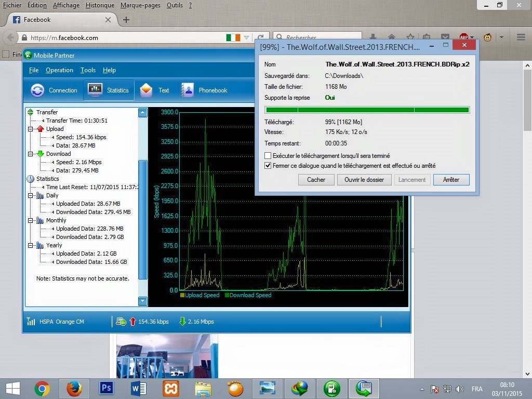Click the Facebook photo thumbnail
Viewport: 532px width, 399px height.
(x=167, y=356)
